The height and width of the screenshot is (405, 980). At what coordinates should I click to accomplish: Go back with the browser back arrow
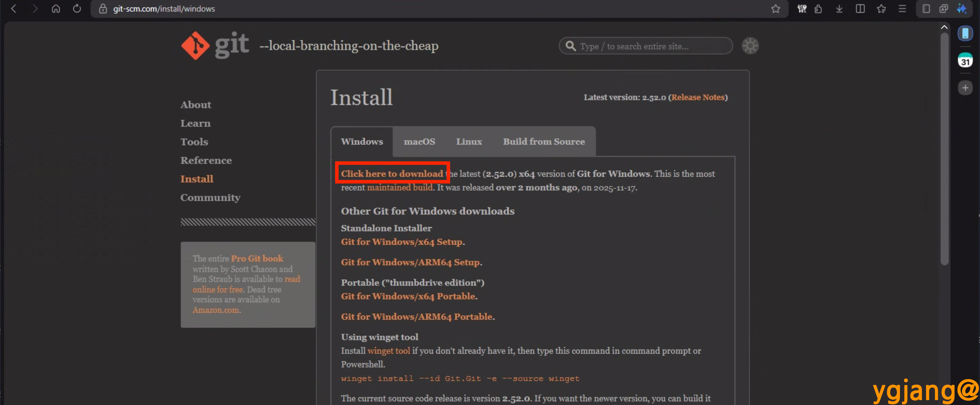(14, 9)
